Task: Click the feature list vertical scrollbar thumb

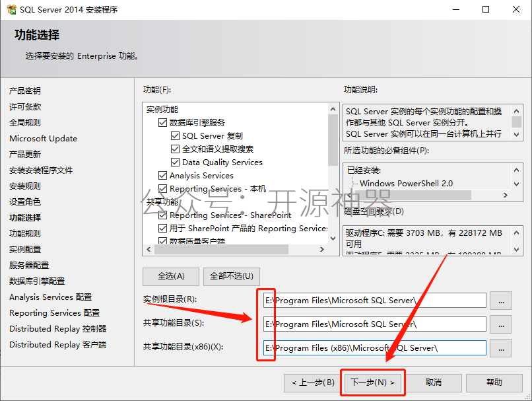Action: 333,140
